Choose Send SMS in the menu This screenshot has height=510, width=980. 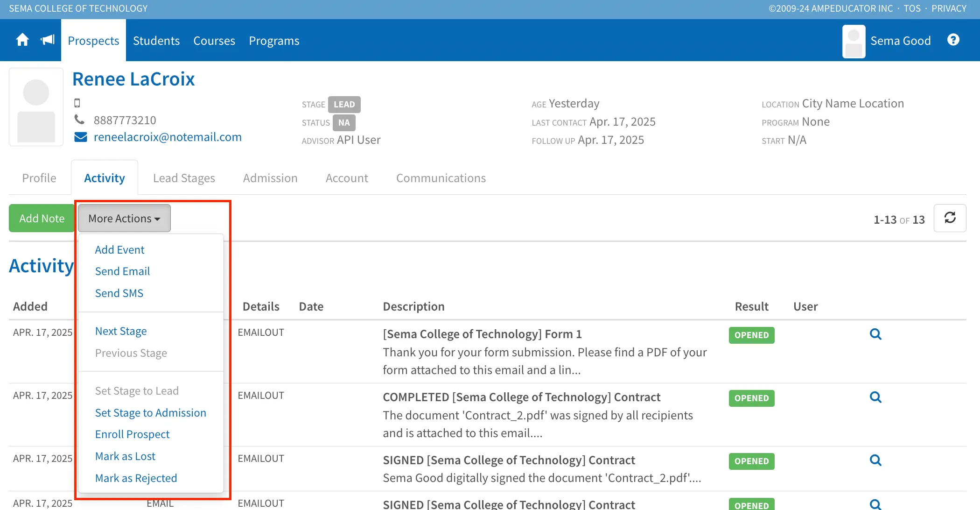coord(119,293)
